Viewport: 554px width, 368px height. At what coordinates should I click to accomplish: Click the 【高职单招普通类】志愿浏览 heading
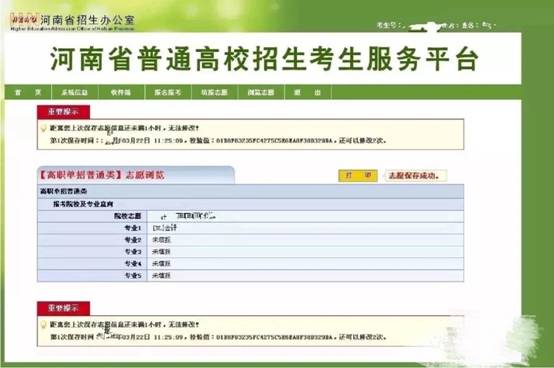[102, 175]
